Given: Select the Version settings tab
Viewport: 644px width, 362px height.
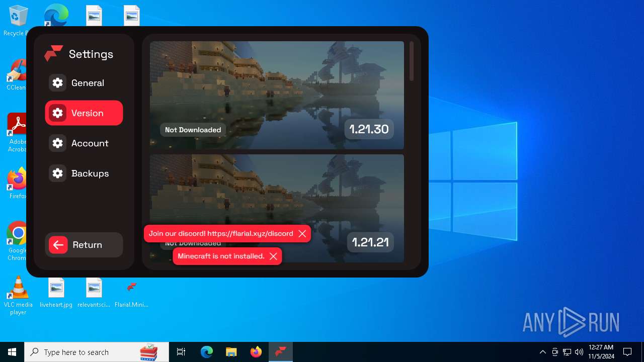Looking at the screenshot, I should (x=84, y=113).
